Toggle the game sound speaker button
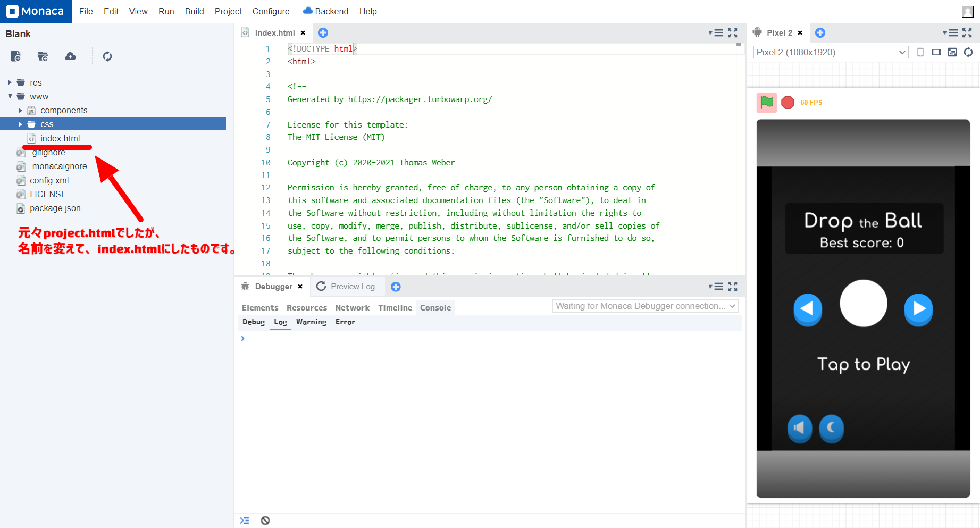The image size is (980, 528). point(799,428)
